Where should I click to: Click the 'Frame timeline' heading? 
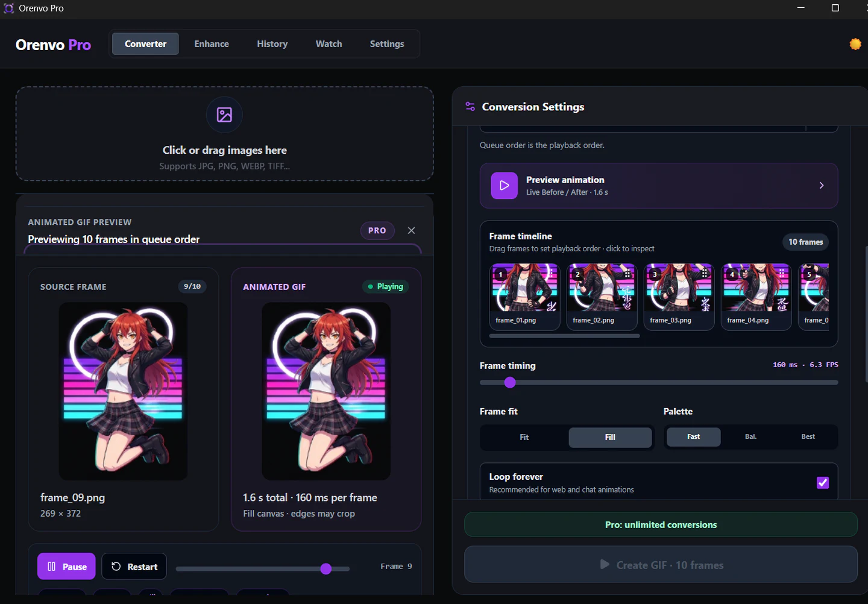[x=521, y=236]
